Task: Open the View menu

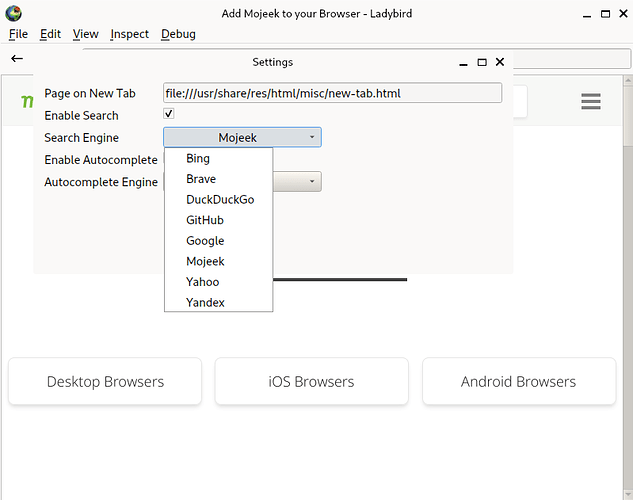Action: [86, 34]
